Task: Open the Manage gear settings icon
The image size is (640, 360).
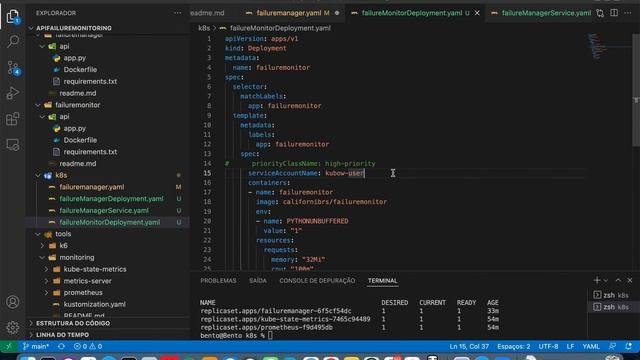Action: pyautogui.click(x=13, y=327)
